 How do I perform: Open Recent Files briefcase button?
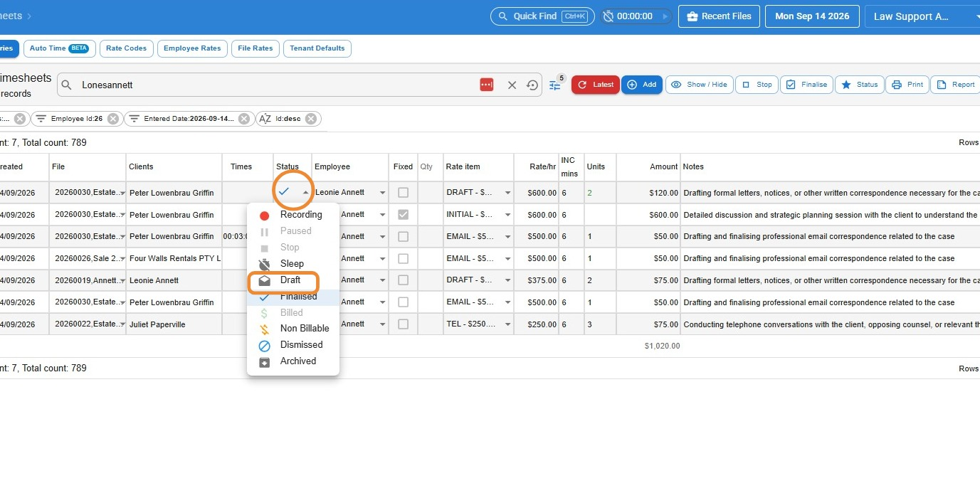pos(720,16)
